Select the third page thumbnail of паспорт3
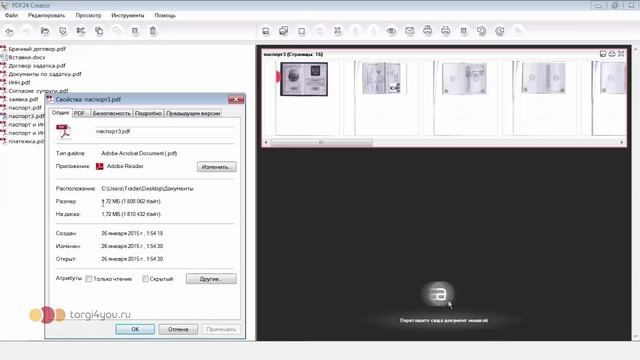Screen dimensions: 640x360 point(464,79)
